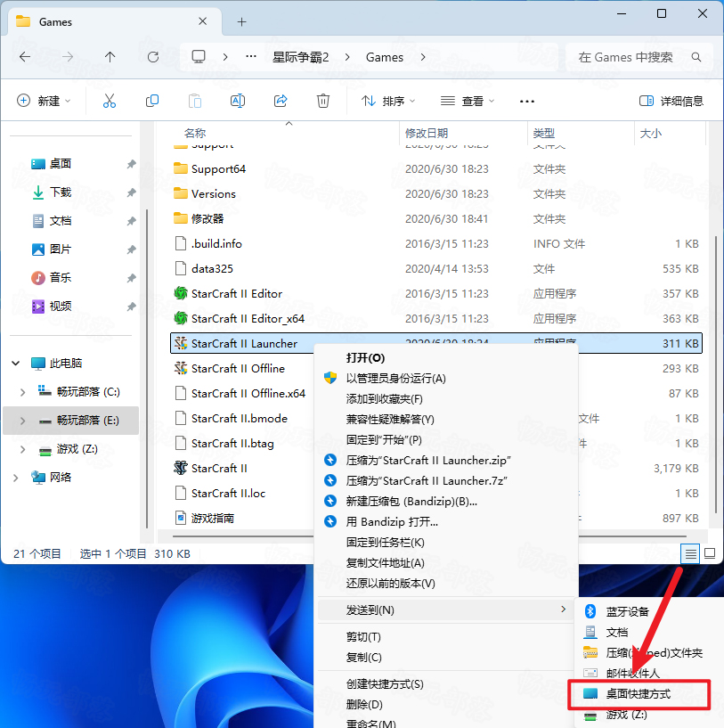Choose 压缩为 StarCraft II Launcher.zip
724x728 pixels.
coord(428,461)
